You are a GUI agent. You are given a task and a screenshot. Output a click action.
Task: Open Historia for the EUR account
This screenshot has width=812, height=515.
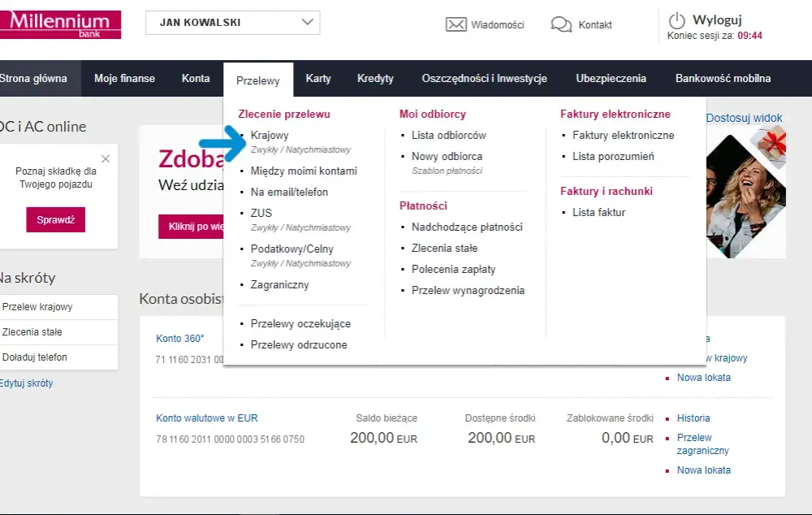point(693,418)
